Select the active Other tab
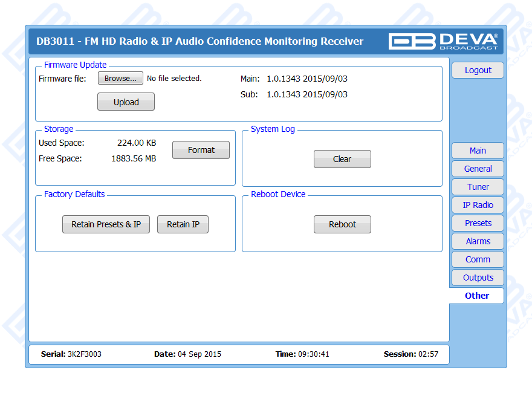Screen dimensions: 532x393 pyautogui.click(x=477, y=296)
